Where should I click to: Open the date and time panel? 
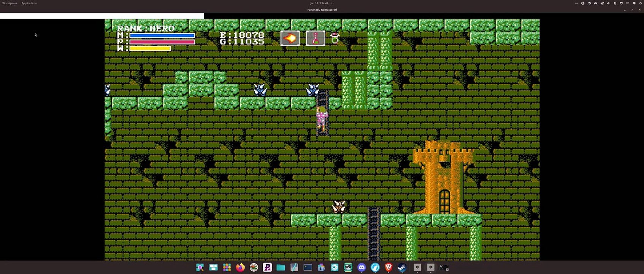[x=322, y=3]
